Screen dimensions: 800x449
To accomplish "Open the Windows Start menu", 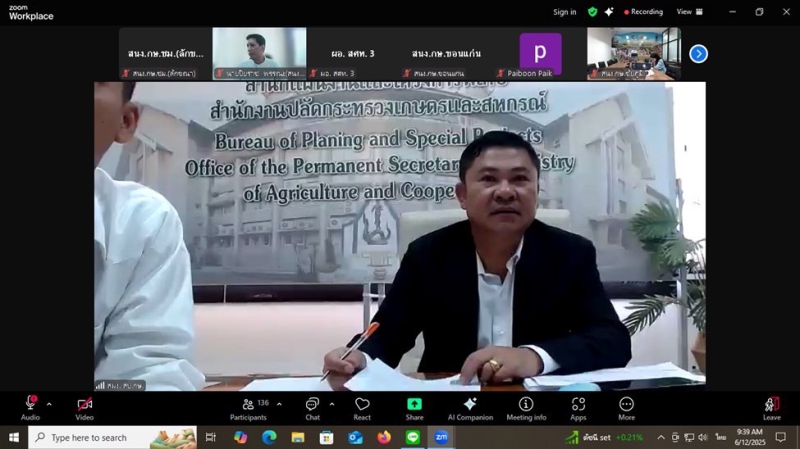I will (x=14, y=437).
